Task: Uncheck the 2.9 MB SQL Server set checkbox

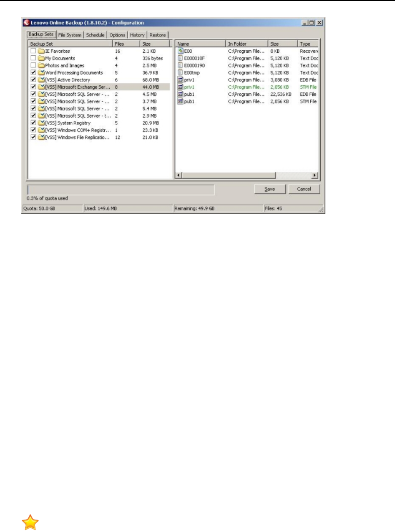Action: pos(33,116)
